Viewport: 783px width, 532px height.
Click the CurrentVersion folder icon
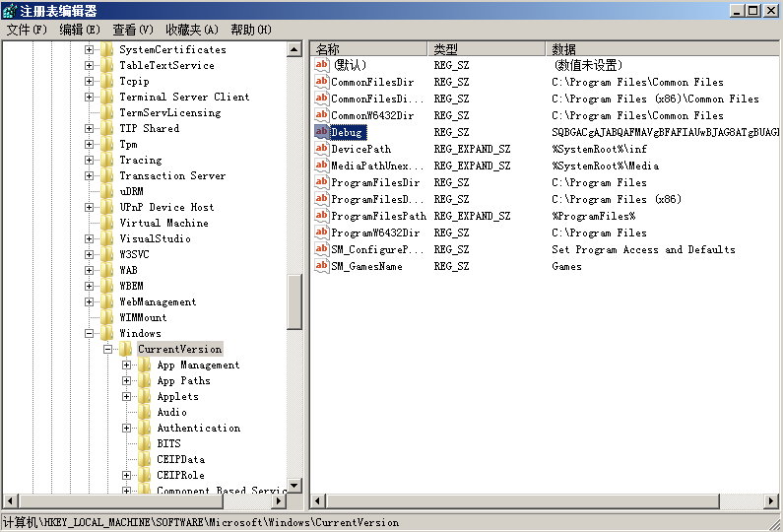click(125, 349)
